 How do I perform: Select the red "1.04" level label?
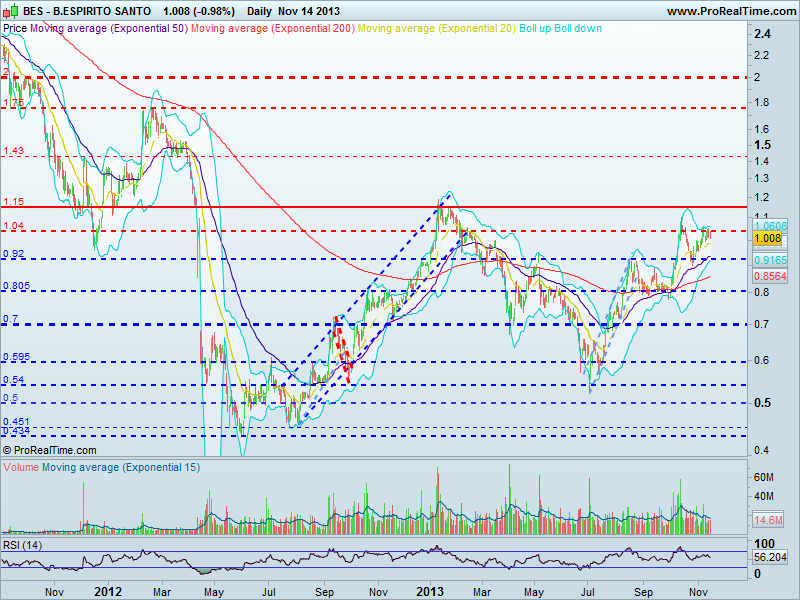tap(13, 226)
